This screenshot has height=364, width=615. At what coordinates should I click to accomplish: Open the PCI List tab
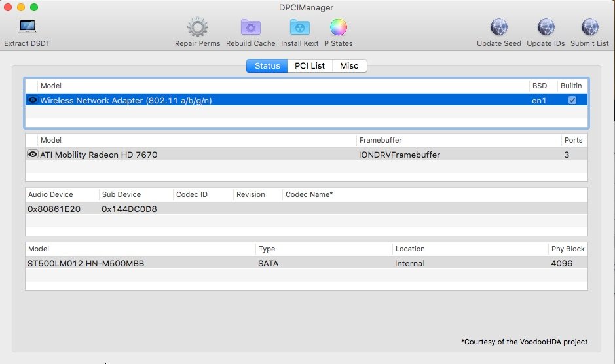[310, 66]
